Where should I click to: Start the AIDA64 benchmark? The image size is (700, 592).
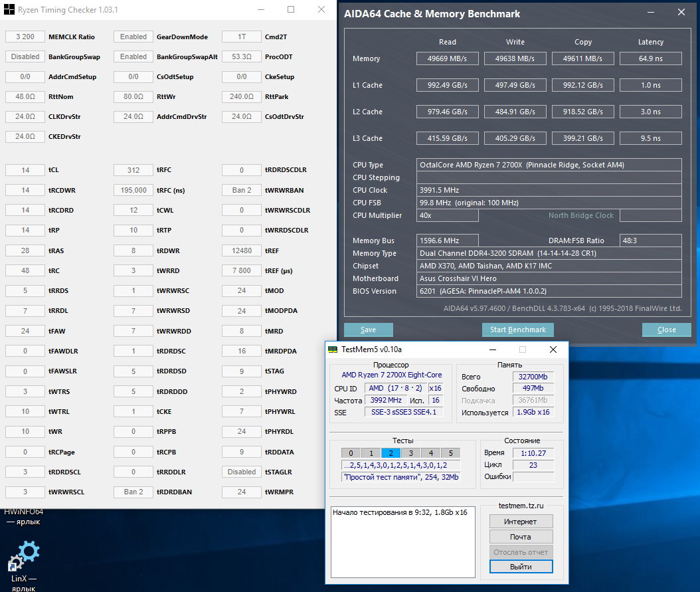click(517, 330)
